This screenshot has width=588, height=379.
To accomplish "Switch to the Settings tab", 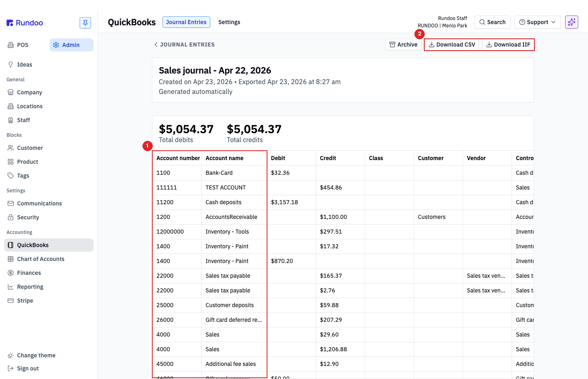I will 229,22.
